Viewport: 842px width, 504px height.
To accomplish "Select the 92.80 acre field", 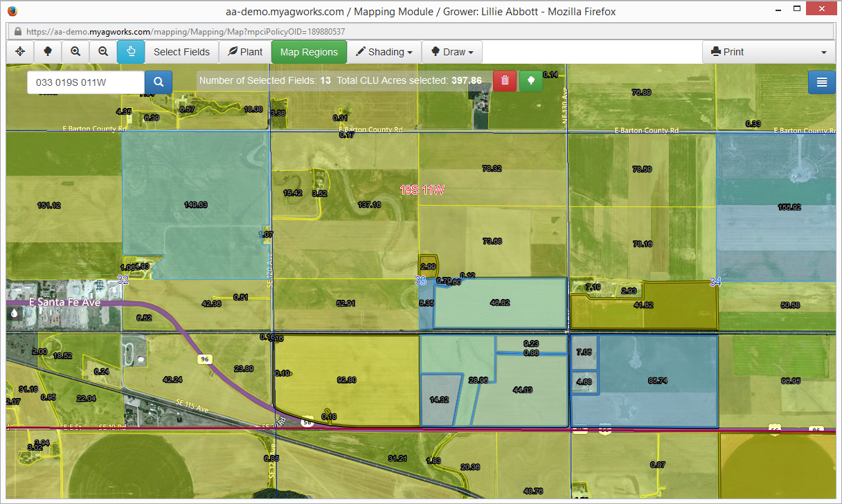I will point(347,380).
